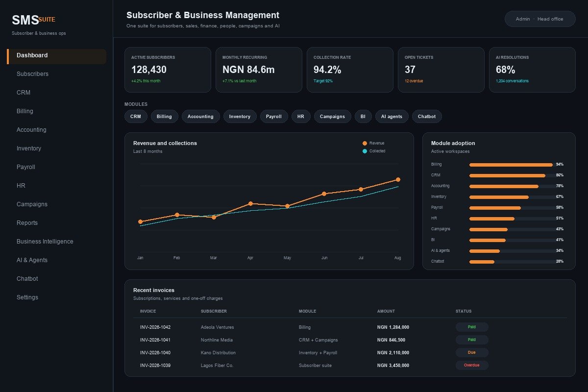Screen dimensions: 588x392
Task: Click amount NGN 3,450,000
Action: click(393, 366)
